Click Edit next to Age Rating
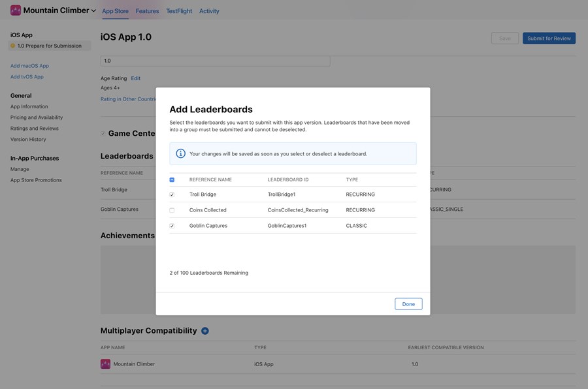 click(136, 78)
